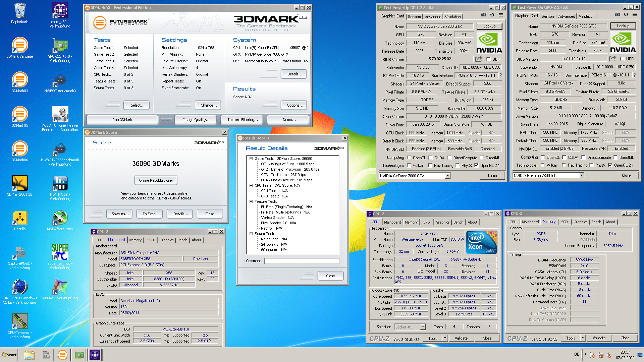Open the CapturePNG2 desktop shortcut
This screenshot has width=644, height=362.
pyautogui.click(x=20, y=257)
